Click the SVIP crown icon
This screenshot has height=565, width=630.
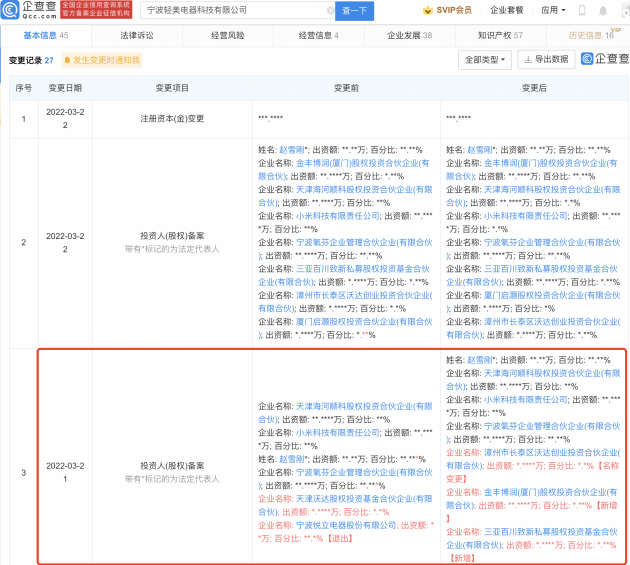428,10
